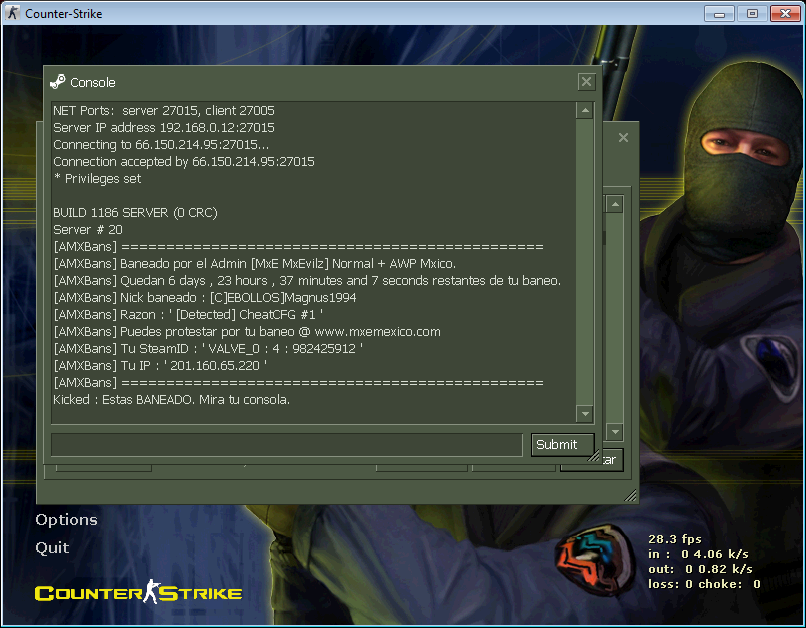Click the Steam icon in the Console title bar
806x628 pixels.
[x=58, y=82]
